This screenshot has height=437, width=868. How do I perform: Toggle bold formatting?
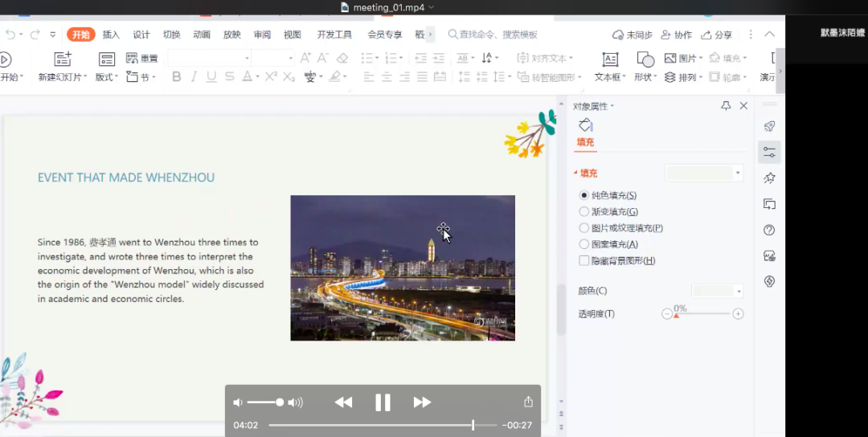tap(177, 77)
